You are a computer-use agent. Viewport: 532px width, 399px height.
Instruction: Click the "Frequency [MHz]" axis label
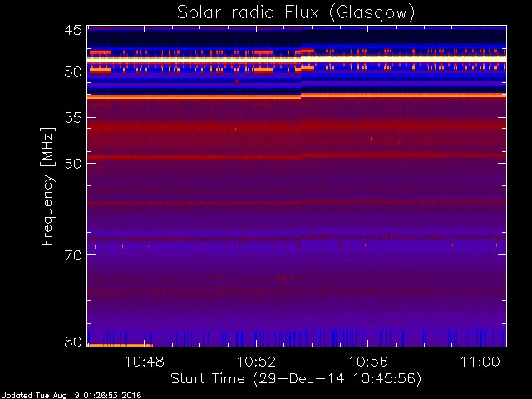click(x=47, y=186)
